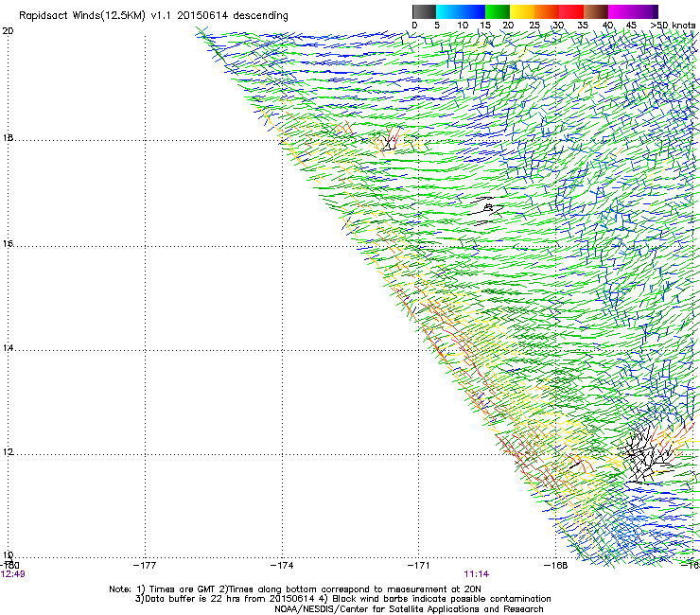Screen dimensions: 700x615
Task: Click the latitude label '12' on left axis
Action: click(x=8, y=452)
